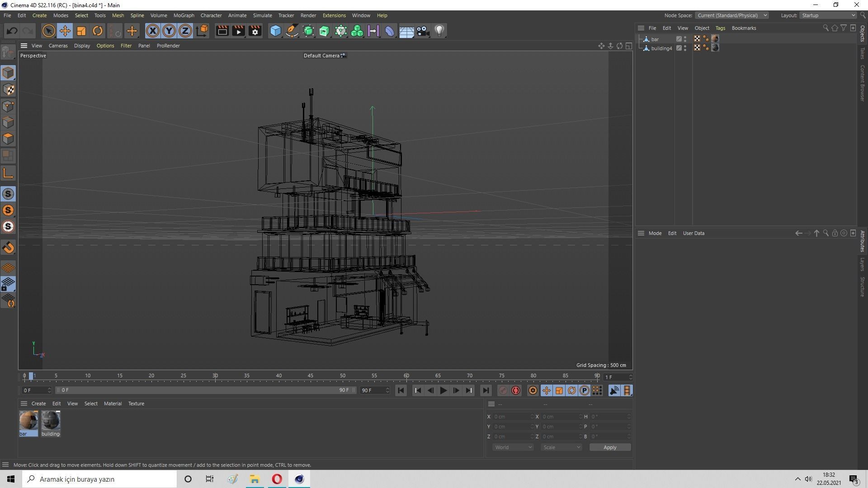Select the building4 object
868x488 pixels.
[x=661, y=48]
